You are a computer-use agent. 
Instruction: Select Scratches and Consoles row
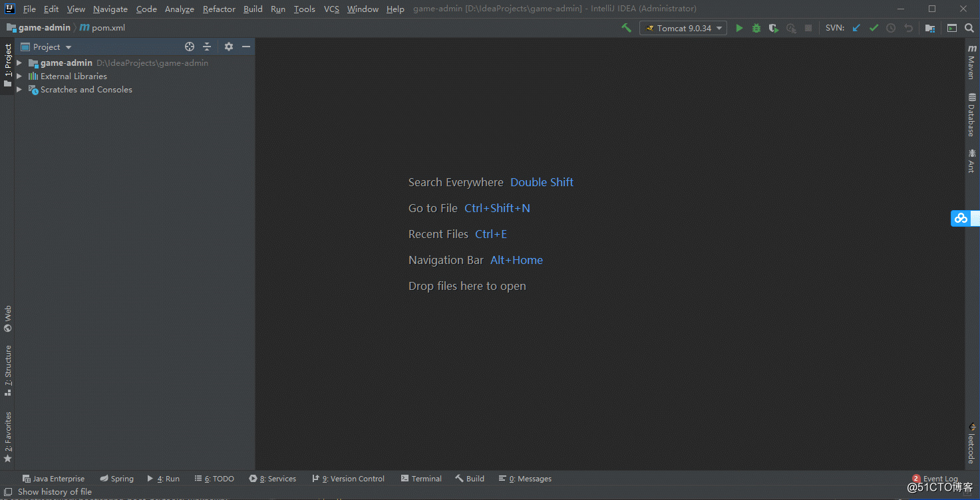[x=134, y=90]
